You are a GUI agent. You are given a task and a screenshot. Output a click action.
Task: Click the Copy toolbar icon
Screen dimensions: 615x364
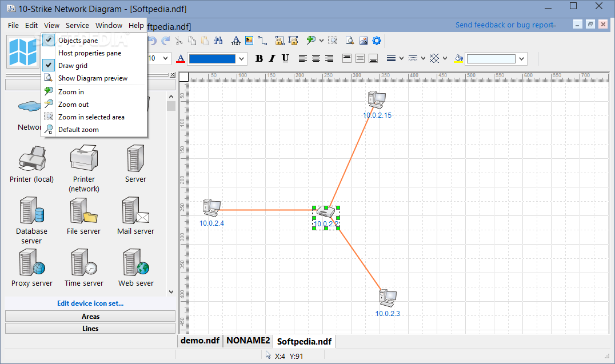[192, 41]
